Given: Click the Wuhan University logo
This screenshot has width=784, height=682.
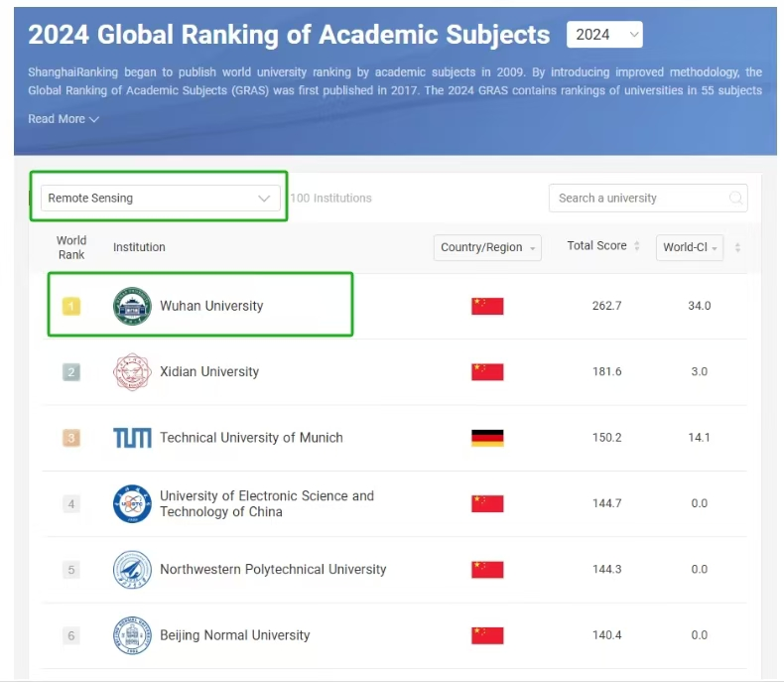Looking at the screenshot, I should coord(132,306).
